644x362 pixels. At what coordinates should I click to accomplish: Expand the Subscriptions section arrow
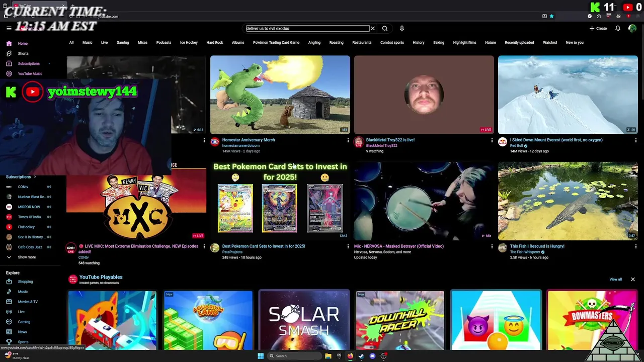tap(35, 177)
